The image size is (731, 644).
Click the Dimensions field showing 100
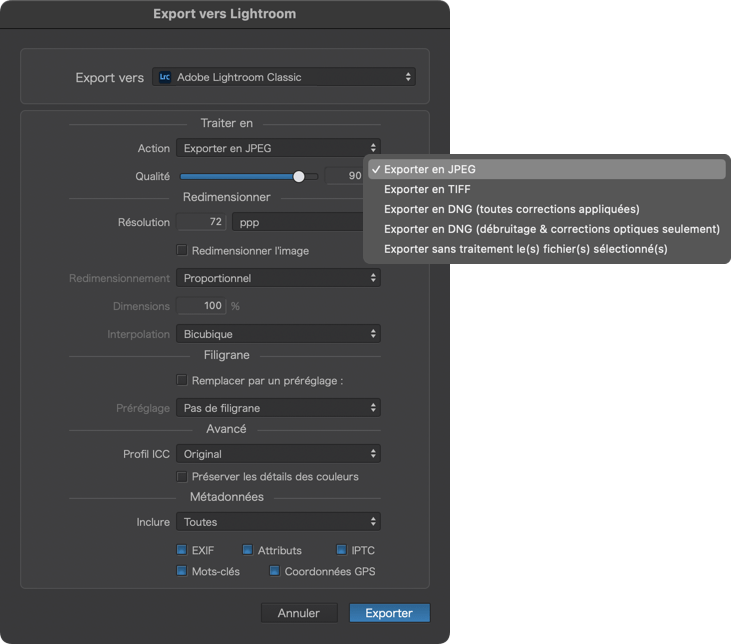(x=201, y=305)
